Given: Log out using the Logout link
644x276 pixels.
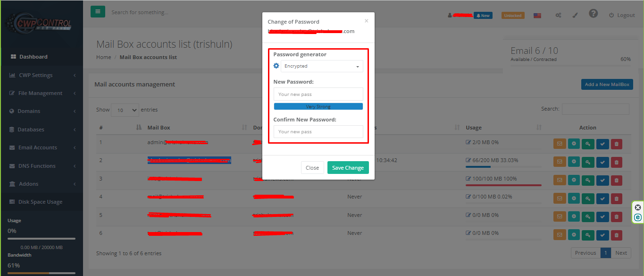Looking at the screenshot, I should tap(622, 15).
